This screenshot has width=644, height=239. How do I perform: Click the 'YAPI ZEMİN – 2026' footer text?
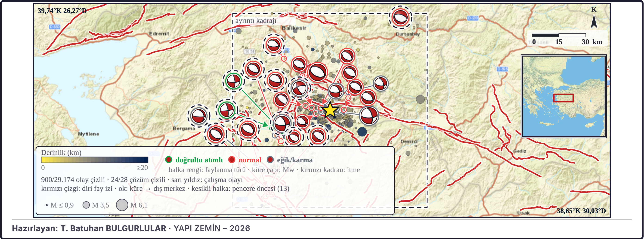[212, 228]
